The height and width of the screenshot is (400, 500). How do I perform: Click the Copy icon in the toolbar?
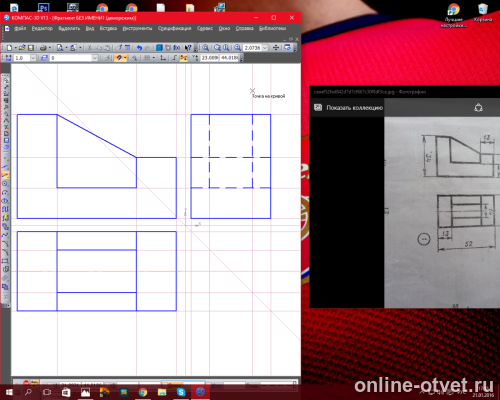pyautogui.click(x=99, y=48)
